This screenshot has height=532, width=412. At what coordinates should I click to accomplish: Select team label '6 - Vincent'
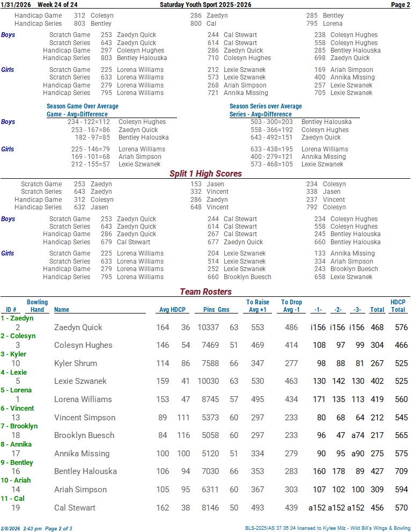[17, 409]
